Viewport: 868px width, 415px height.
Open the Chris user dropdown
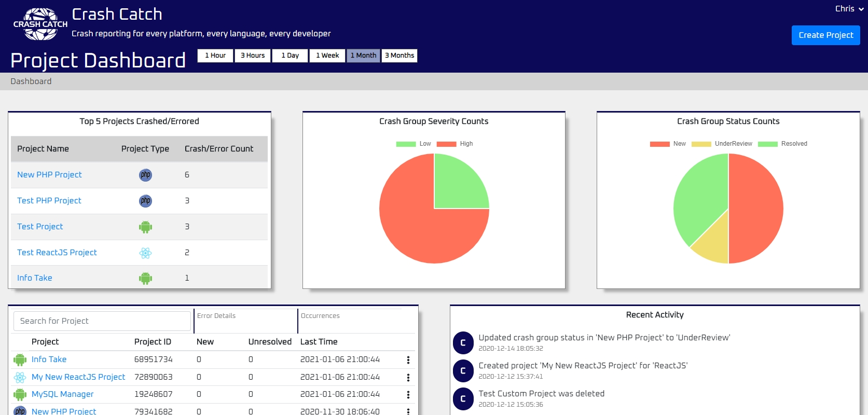pos(849,9)
